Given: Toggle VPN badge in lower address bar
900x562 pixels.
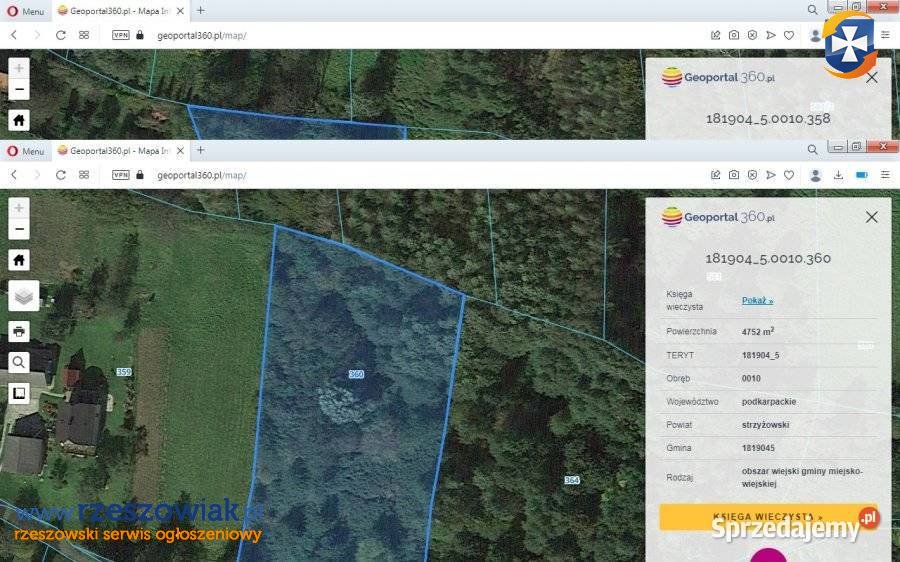Looking at the screenshot, I should pyautogui.click(x=121, y=175).
